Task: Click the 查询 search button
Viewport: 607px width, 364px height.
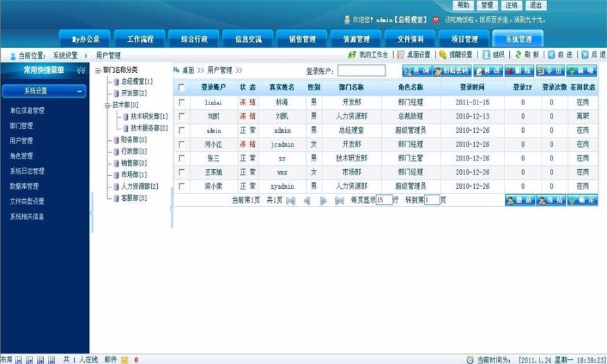Action: pyautogui.click(x=417, y=71)
